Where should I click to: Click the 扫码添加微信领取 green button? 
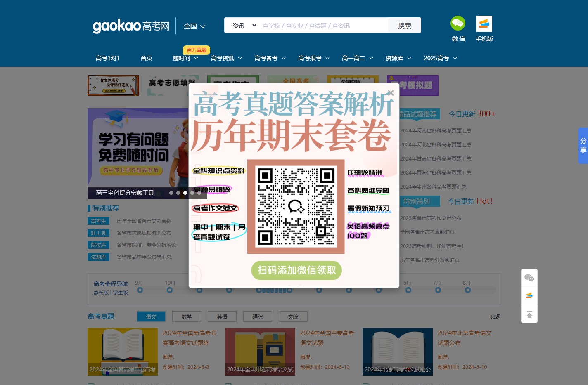click(296, 270)
